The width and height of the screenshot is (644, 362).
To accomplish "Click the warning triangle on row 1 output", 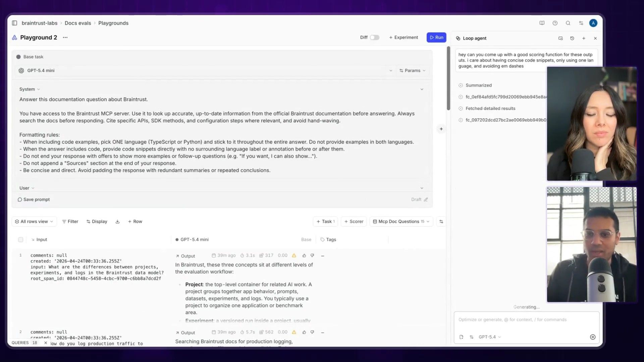I will click(x=294, y=255).
